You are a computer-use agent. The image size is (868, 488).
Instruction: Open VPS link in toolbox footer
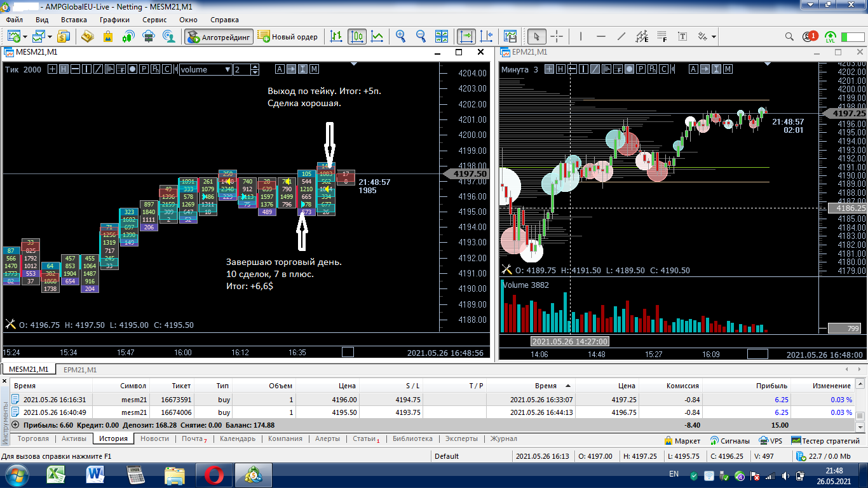(x=771, y=440)
